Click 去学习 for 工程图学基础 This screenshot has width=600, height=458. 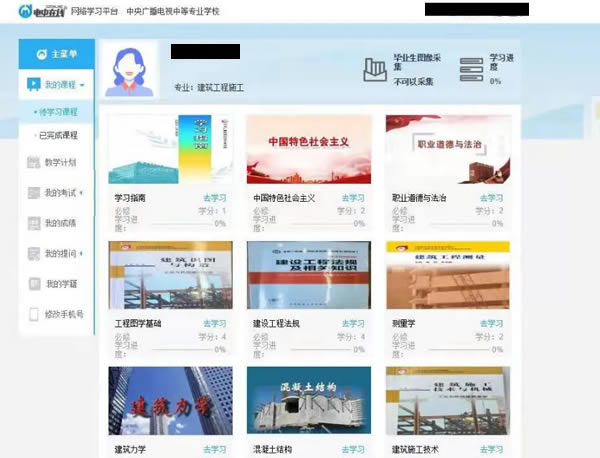coord(215,324)
